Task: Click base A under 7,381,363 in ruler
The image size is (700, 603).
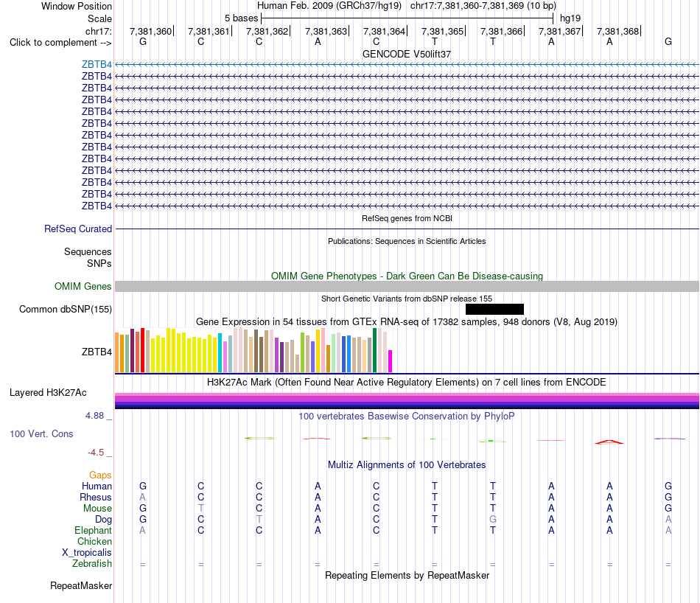Action: (x=318, y=41)
